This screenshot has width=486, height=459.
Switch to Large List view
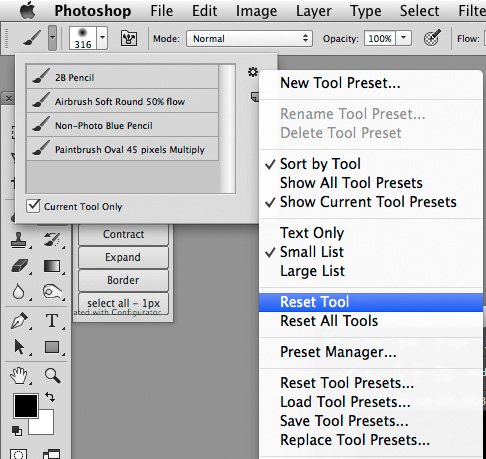click(371, 271)
